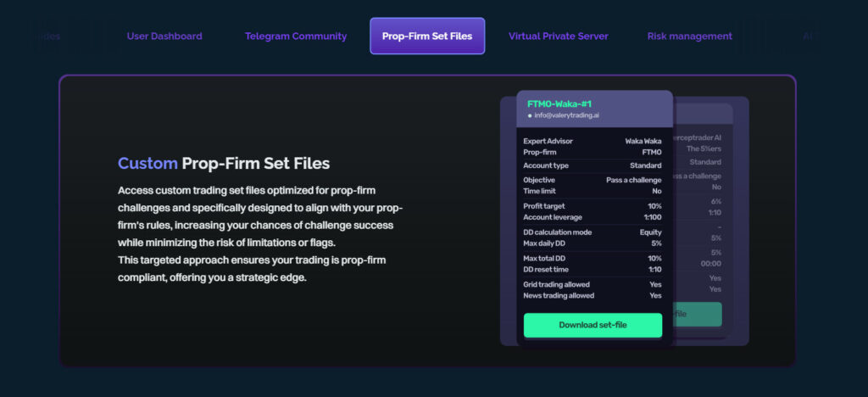Click the Equity value for DD calculation mode
Screen dimensions: 868x397
point(650,232)
